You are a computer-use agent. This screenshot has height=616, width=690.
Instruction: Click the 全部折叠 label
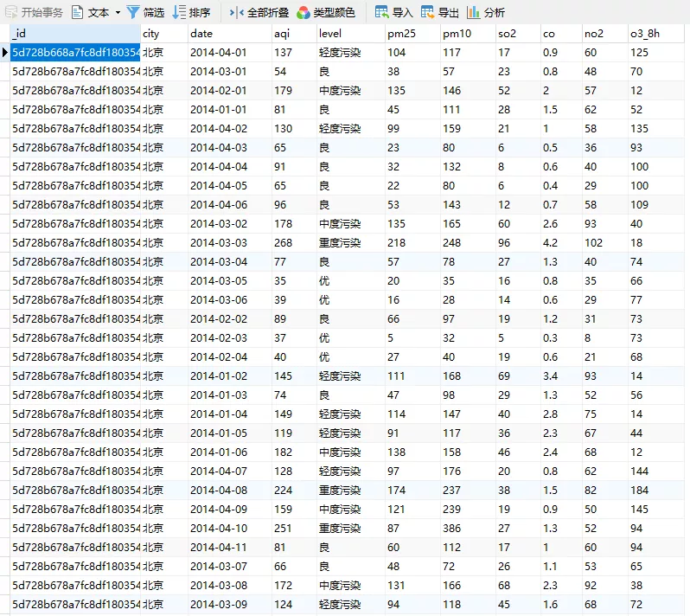click(x=268, y=13)
